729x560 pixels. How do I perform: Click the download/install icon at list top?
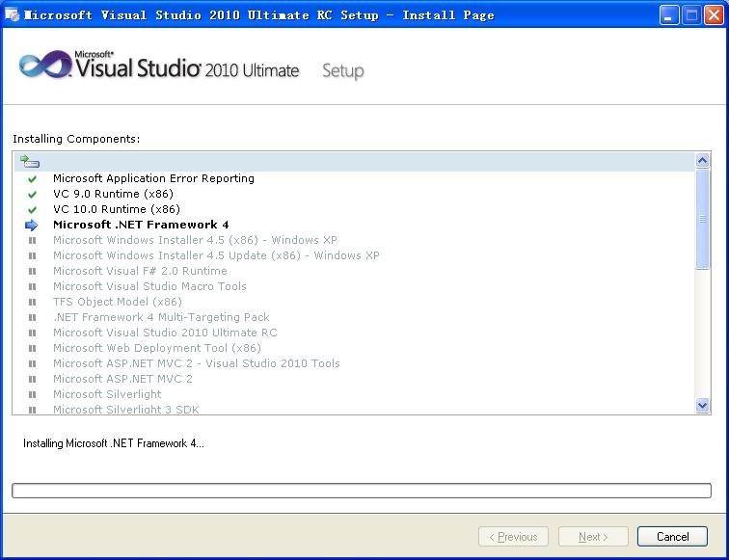30,162
